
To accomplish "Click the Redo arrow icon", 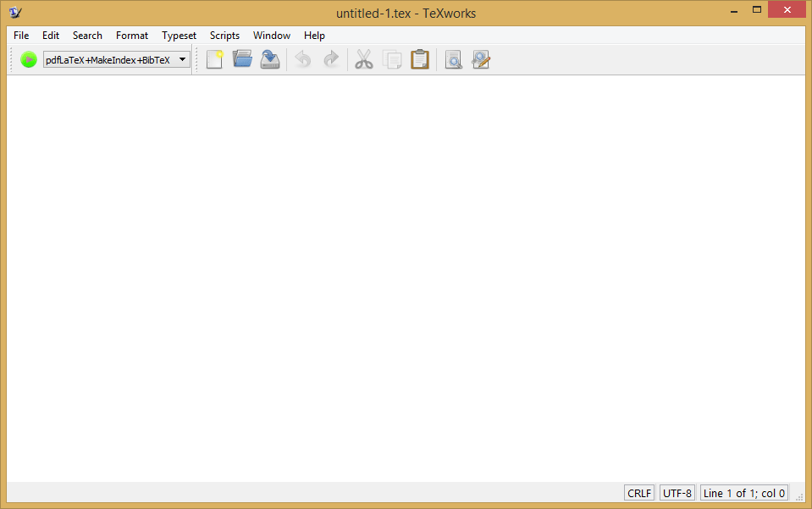I will [331, 59].
